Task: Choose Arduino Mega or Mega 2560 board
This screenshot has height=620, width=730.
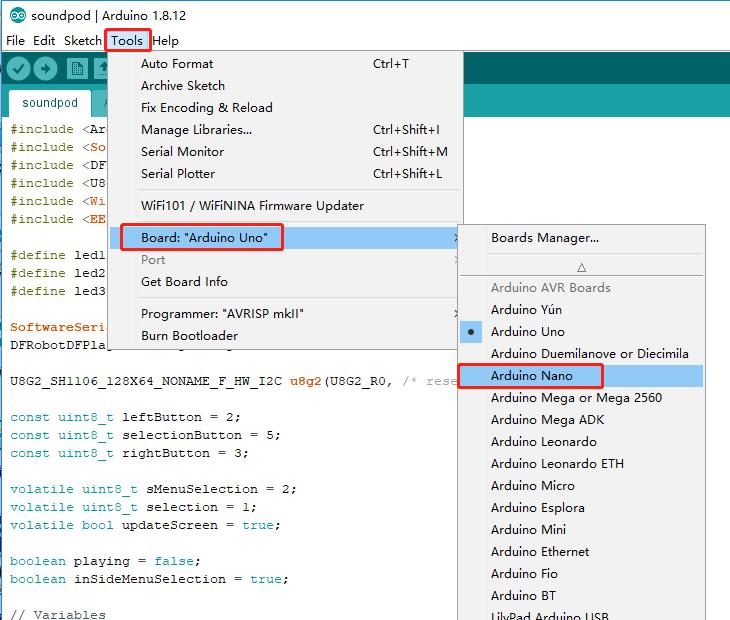Action: click(x=576, y=398)
